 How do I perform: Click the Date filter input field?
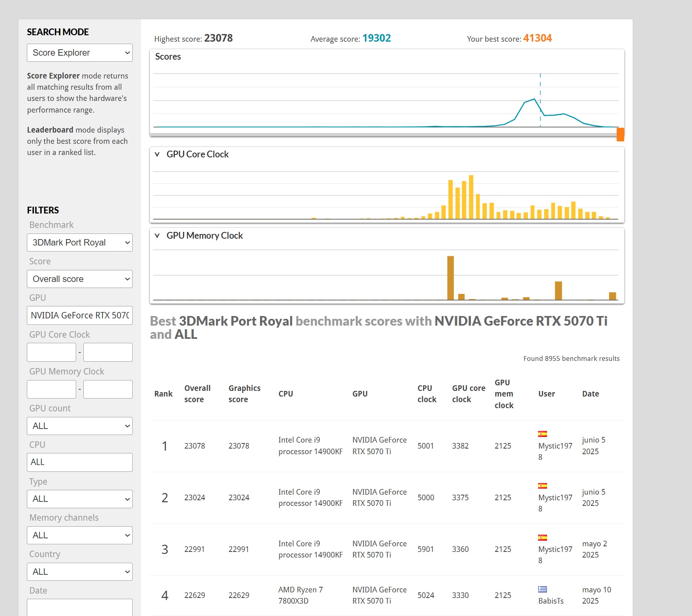[79, 608]
